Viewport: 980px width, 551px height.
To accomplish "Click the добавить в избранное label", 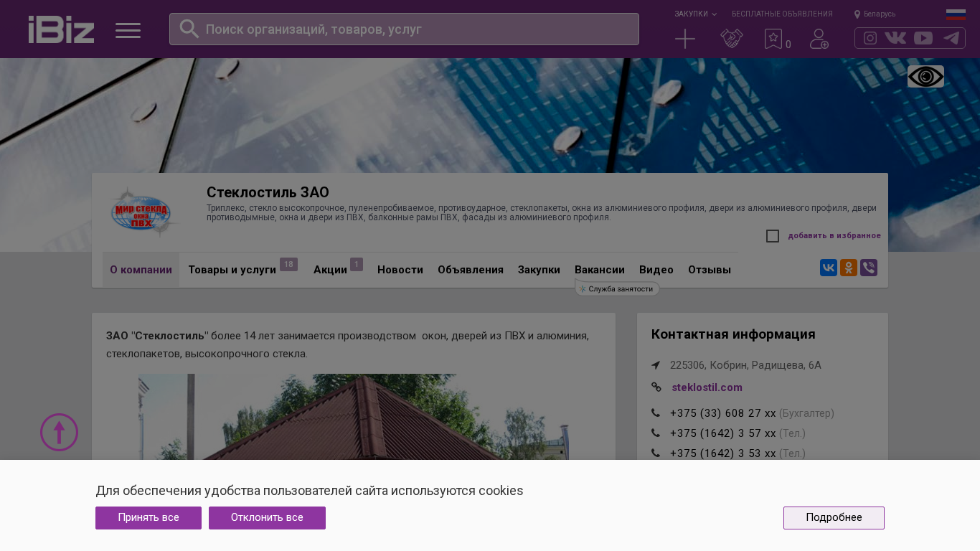I will 834,235.
